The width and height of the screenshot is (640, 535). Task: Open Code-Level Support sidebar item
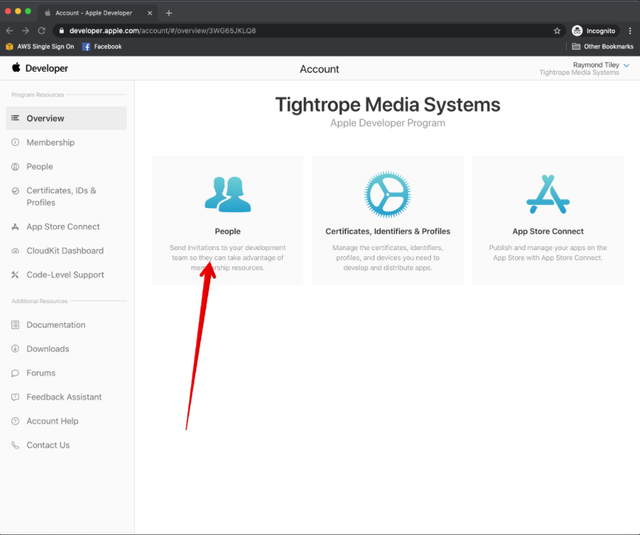point(66,275)
